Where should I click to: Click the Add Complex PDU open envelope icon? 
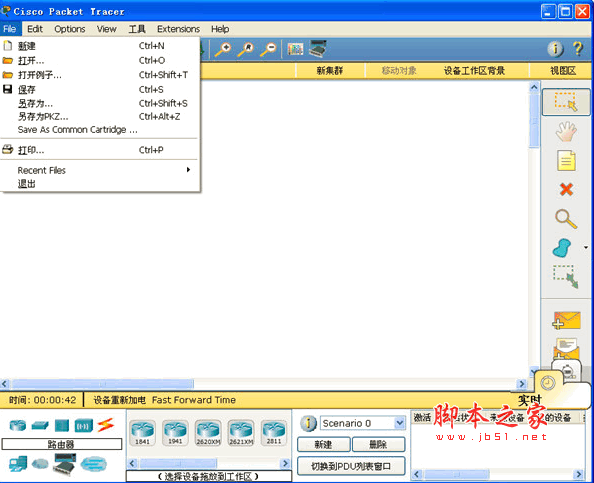(566, 349)
